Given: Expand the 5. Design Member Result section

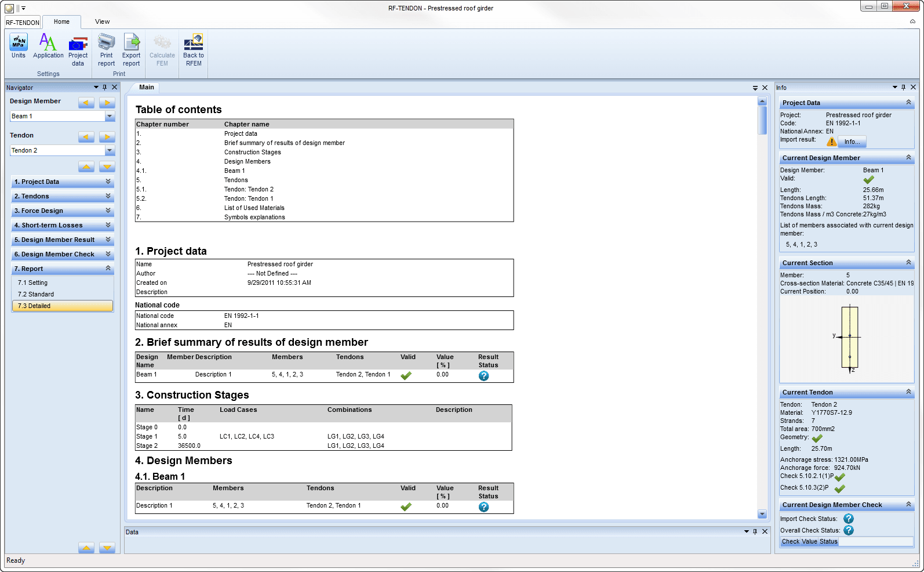Looking at the screenshot, I should coord(63,240).
